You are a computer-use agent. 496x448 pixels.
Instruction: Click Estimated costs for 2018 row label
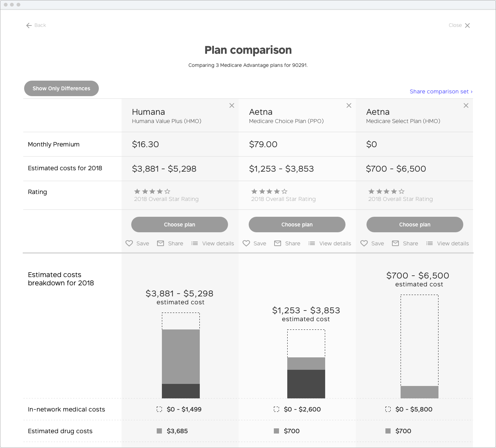(x=65, y=168)
